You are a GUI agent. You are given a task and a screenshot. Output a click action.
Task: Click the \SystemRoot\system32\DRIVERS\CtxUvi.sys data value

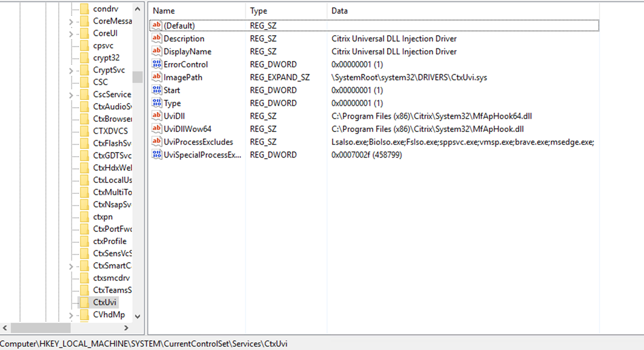pos(409,78)
